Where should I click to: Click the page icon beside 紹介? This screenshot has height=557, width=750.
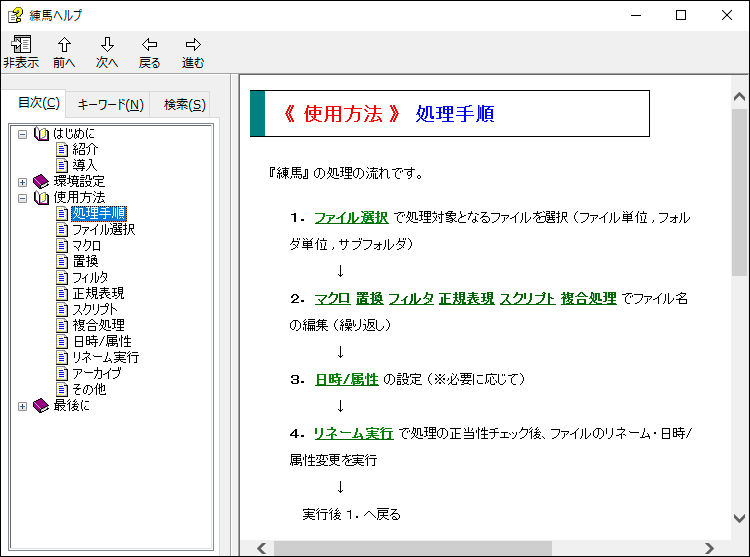coord(62,150)
